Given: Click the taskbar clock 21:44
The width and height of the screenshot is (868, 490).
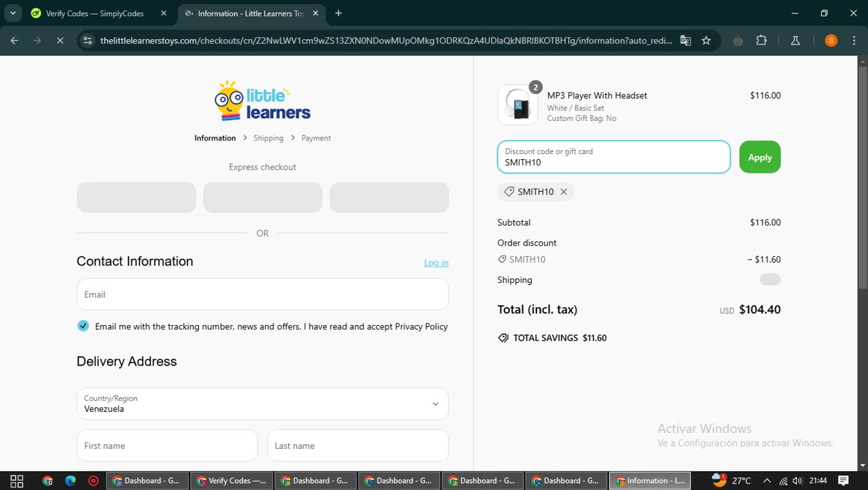Looking at the screenshot, I should [x=818, y=481].
